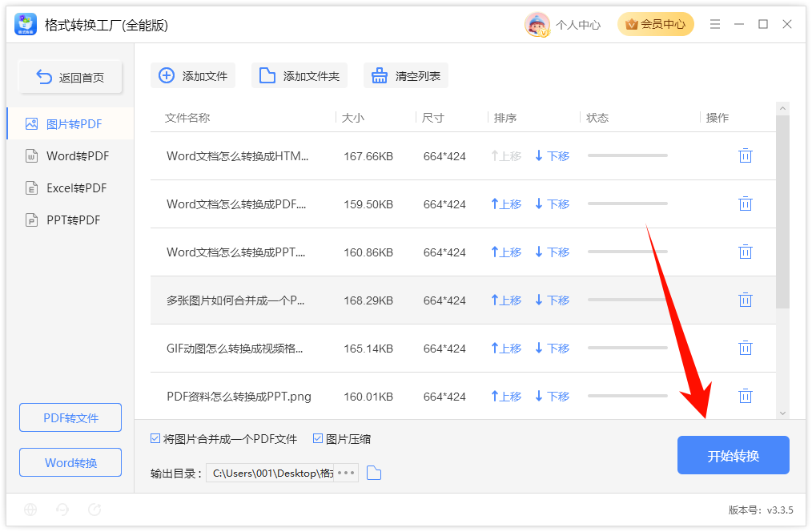
Task: Click PDF转文件 button
Action: (70, 417)
